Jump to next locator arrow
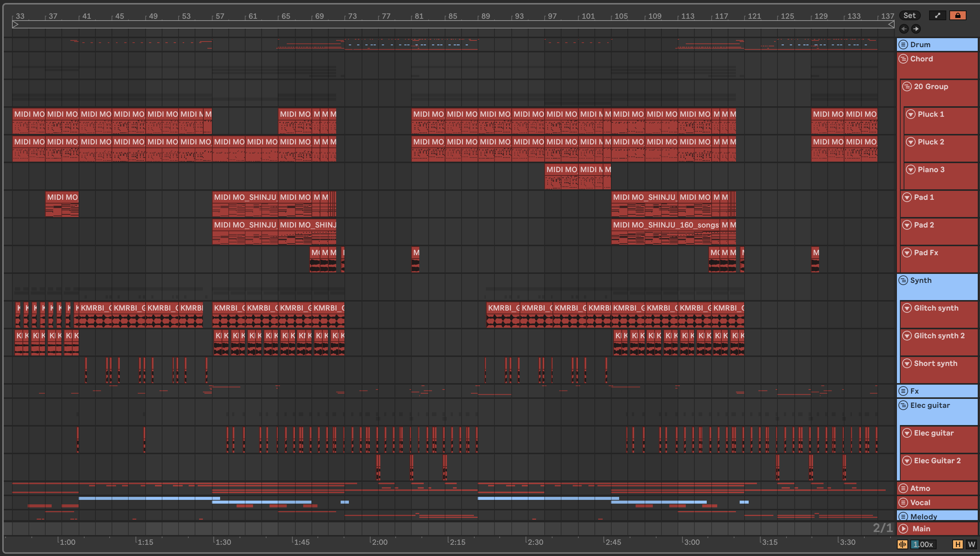The height and width of the screenshot is (556, 980). point(916,29)
